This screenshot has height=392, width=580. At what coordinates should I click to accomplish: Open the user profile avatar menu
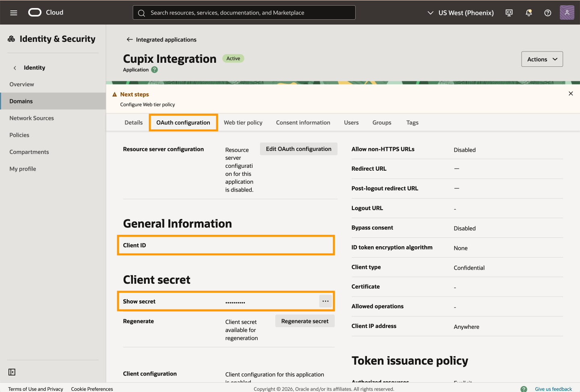(567, 12)
